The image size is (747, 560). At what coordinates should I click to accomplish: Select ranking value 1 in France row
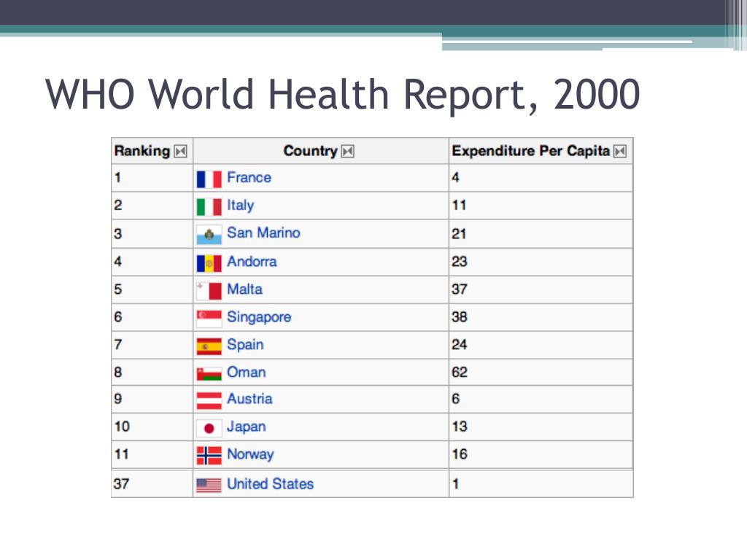[x=117, y=178]
